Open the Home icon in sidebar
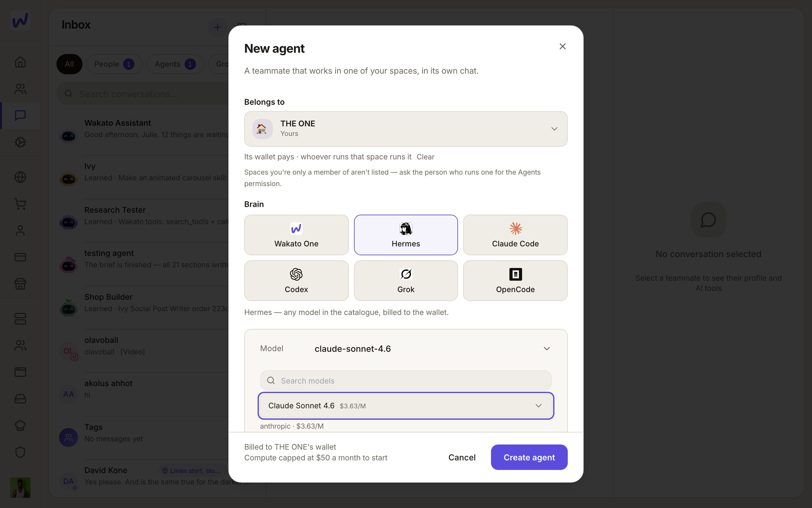Image resolution: width=812 pixels, height=508 pixels. 20,62
